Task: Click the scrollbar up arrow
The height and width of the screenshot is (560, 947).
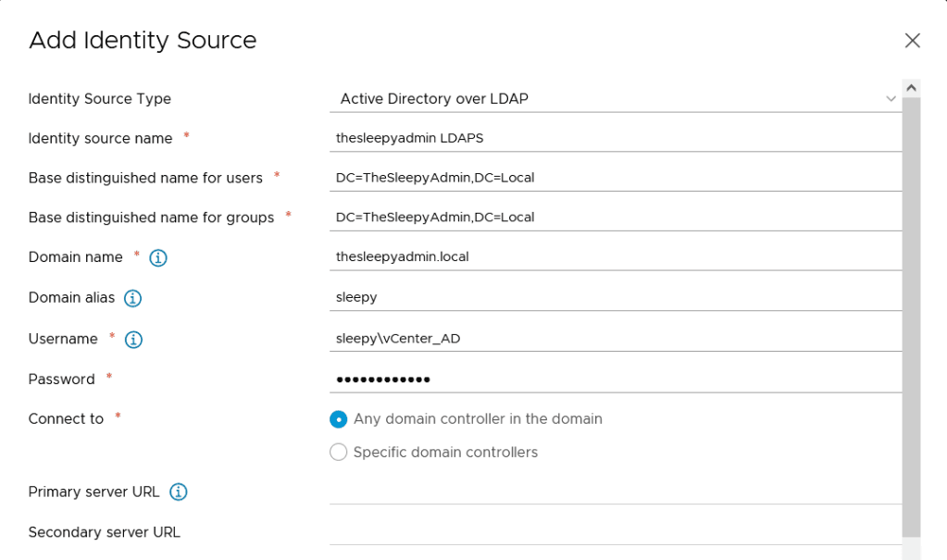Action: pos(911,88)
